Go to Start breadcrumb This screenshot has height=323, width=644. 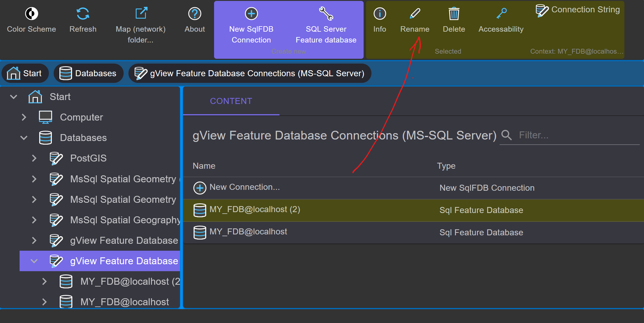[25, 73]
